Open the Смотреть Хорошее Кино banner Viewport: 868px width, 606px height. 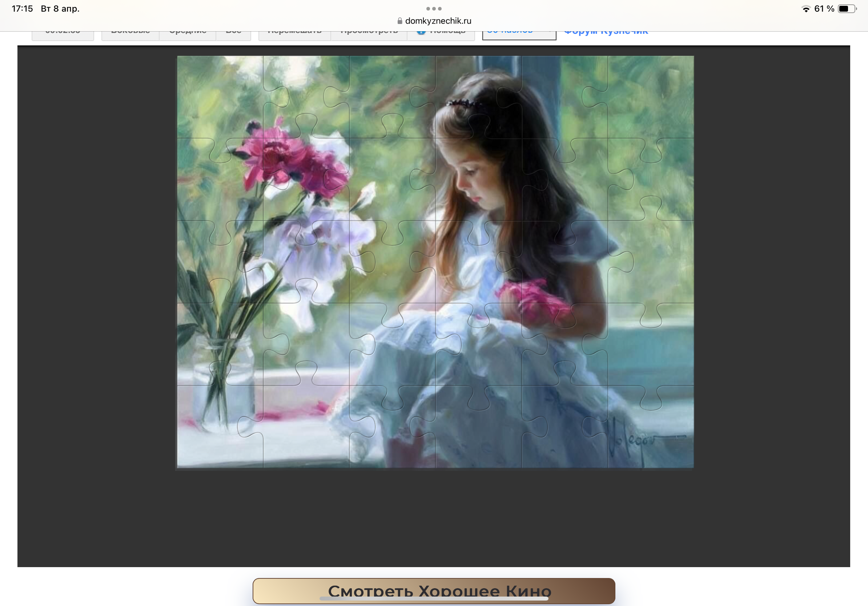[434, 590]
